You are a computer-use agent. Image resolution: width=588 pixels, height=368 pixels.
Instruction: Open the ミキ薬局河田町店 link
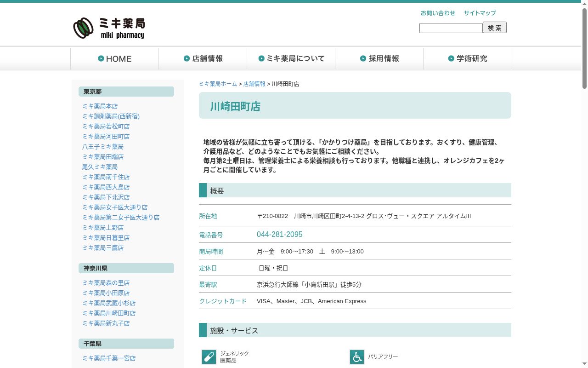click(x=106, y=137)
